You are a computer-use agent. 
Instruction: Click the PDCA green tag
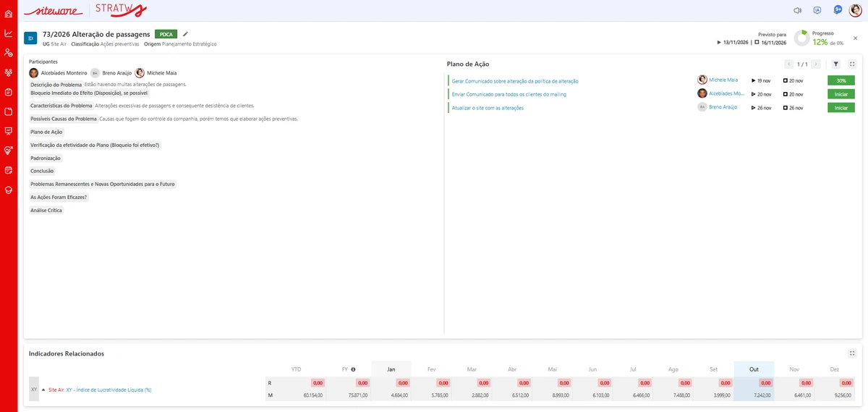[x=166, y=34]
